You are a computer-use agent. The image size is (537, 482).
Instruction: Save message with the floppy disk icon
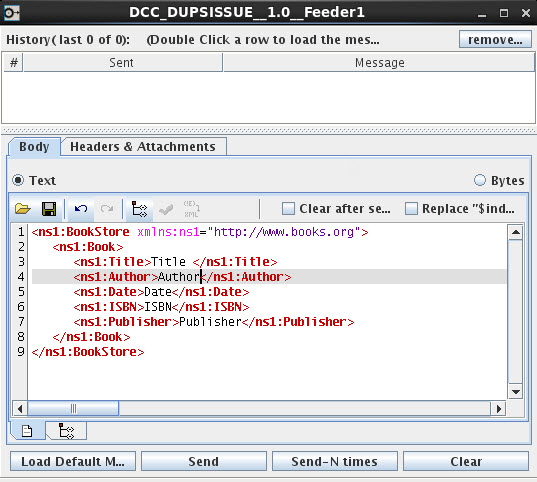[49, 209]
